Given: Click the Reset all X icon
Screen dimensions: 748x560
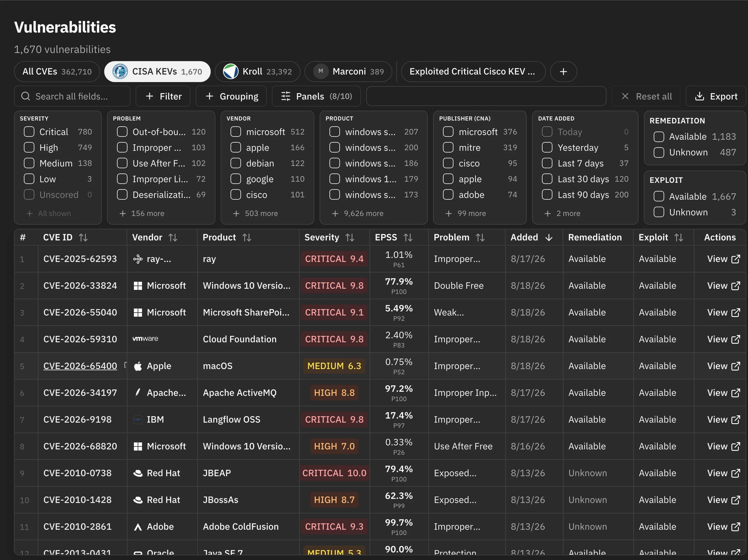Looking at the screenshot, I should 625,96.
